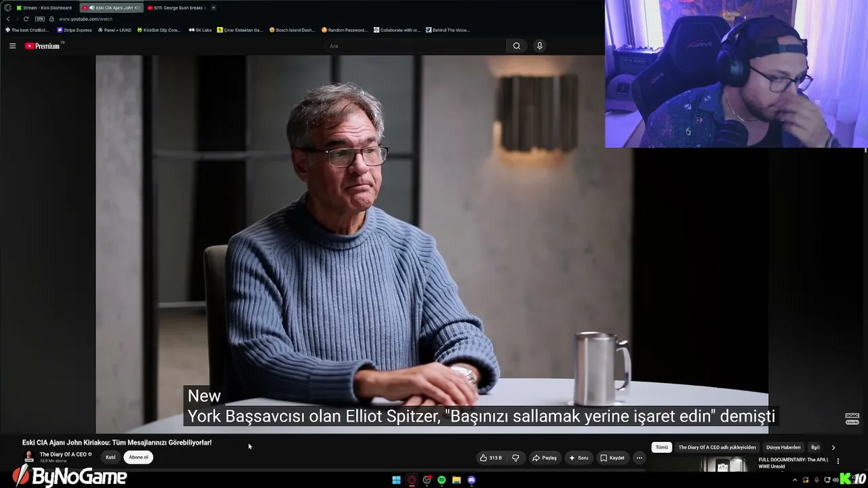The width and height of the screenshot is (868, 488).
Task: Like the video (313 B thumbs up)
Action: pos(490,458)
